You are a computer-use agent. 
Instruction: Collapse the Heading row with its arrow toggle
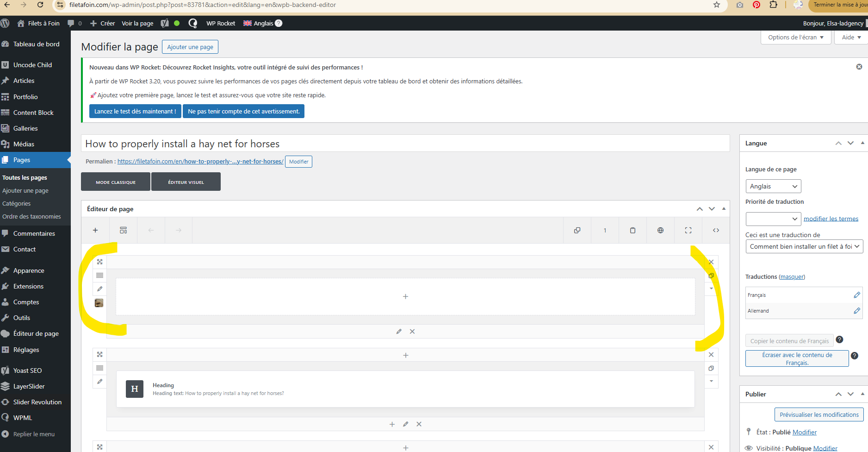point(711,381)
